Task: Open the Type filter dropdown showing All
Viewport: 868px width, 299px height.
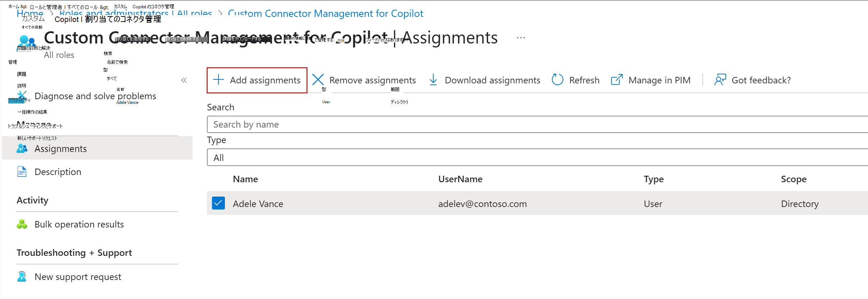Action: coord(537,157)
